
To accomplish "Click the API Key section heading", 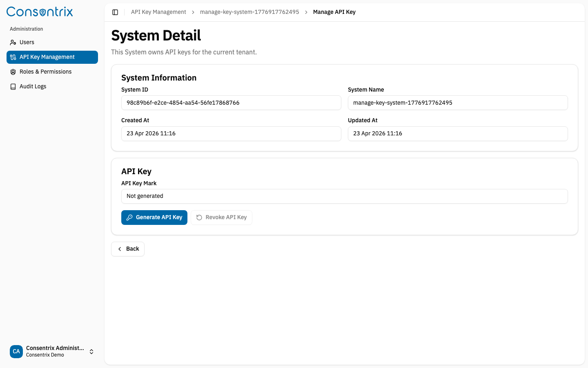I will coord(136,171).
